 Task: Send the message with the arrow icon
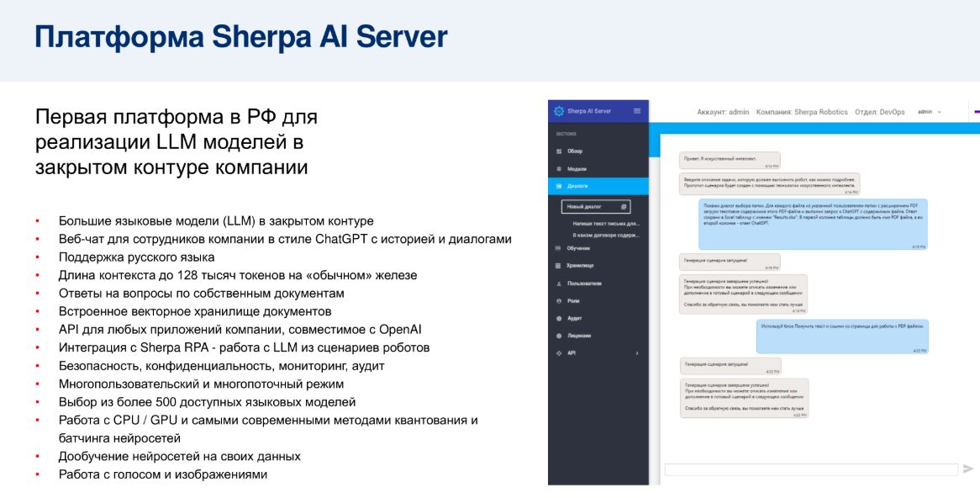tap(968, 469)
